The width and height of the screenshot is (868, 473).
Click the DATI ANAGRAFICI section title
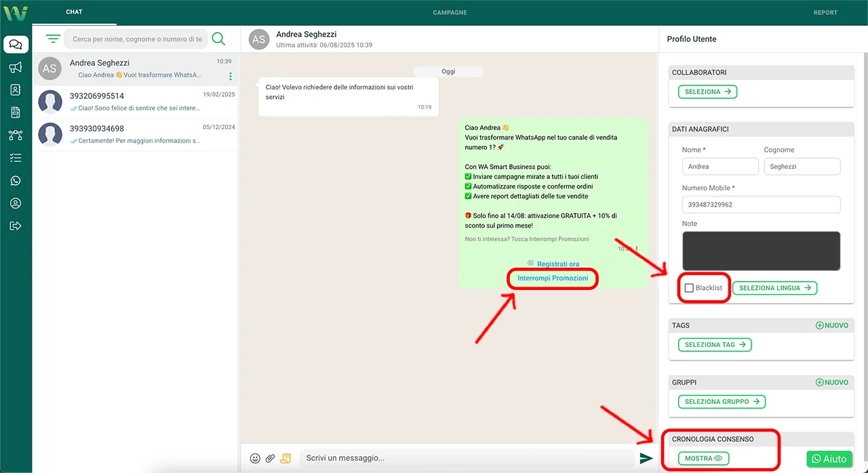coord(701,129)
